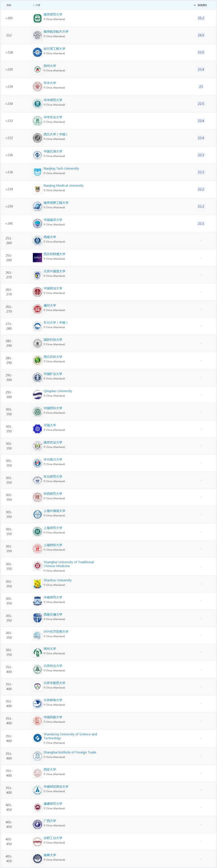Sort by 大学 column header arrow

(34, 5)
